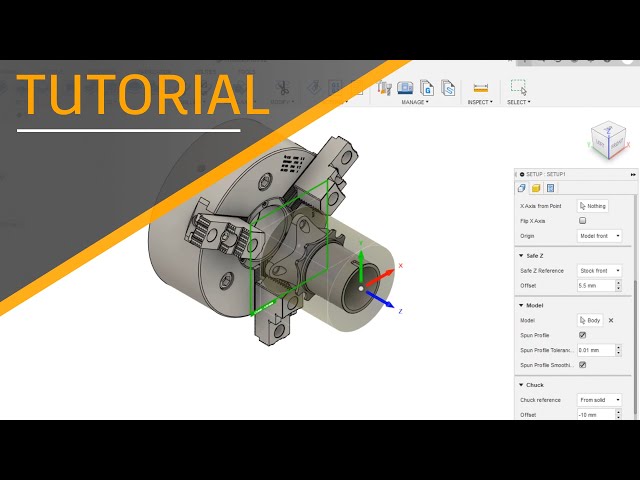Collapse the Setup panel with double-arrow icon
Screen dimensions: 640x480
pyautogui.click(x=633, y=175)
